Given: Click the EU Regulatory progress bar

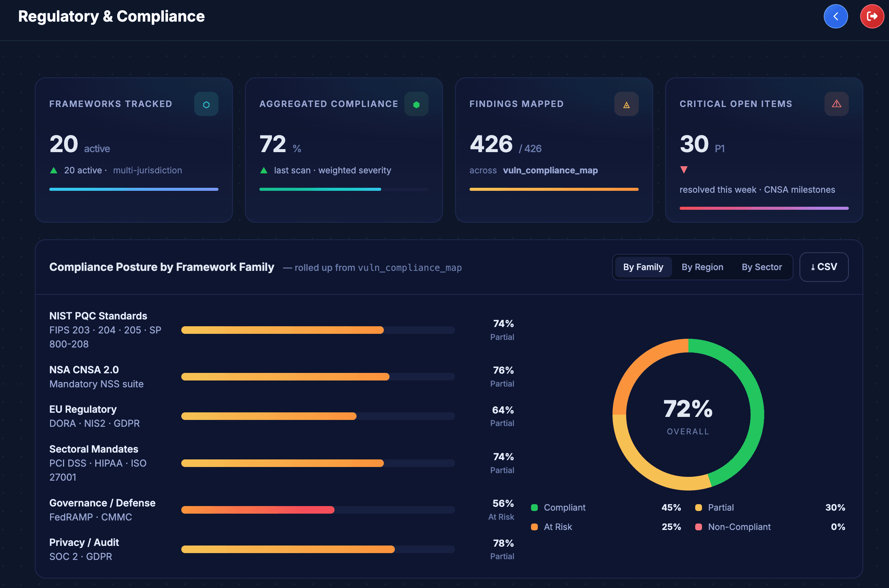Looking at the screenshot, I should pyautogui.click(x=318, y=416).
